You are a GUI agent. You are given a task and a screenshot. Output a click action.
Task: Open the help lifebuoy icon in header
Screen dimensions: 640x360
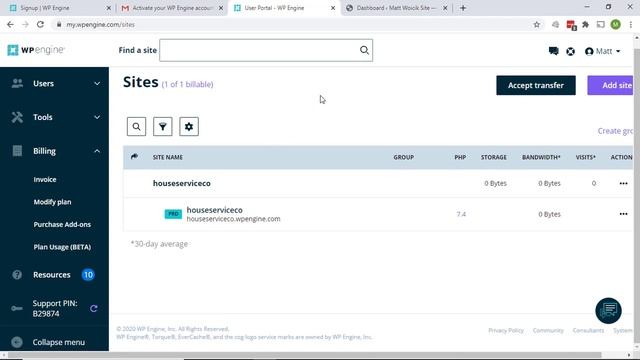point(571,51)
